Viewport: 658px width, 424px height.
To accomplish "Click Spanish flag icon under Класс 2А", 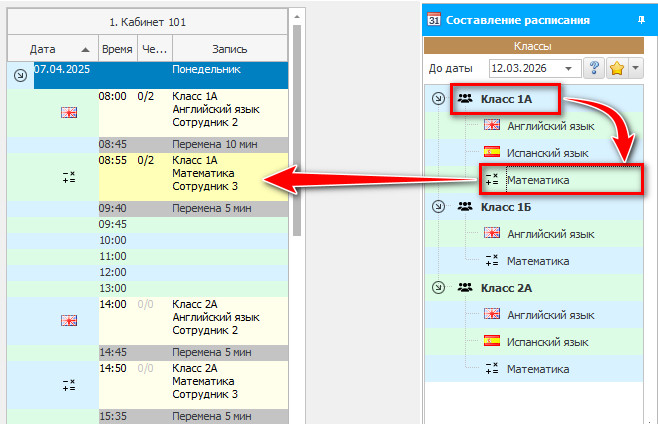I will (491, 341).
